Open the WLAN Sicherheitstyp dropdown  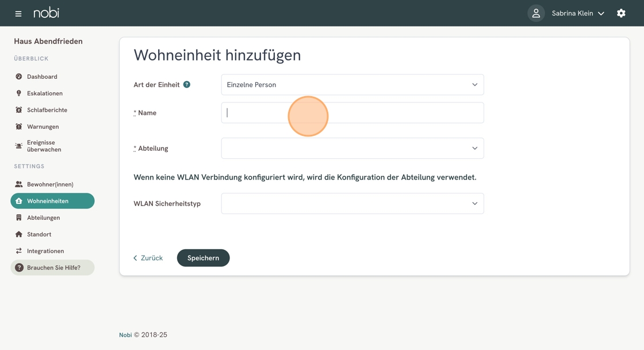click(352, 204)
